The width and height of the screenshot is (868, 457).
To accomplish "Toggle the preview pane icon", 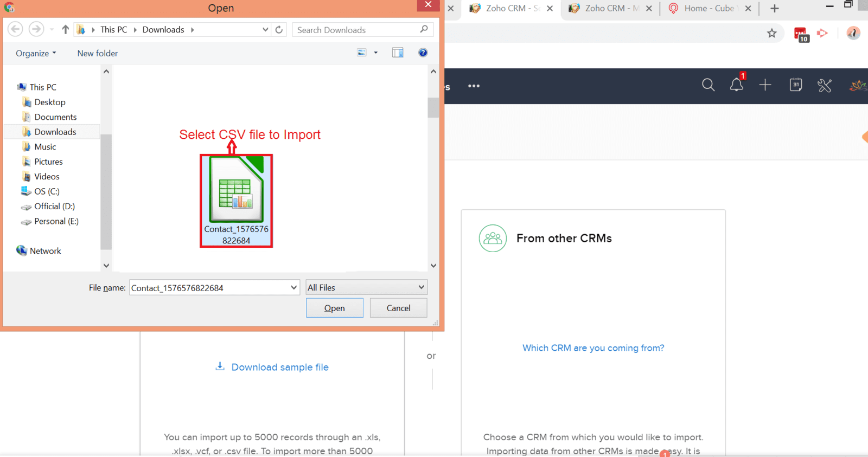I will 398,53.
